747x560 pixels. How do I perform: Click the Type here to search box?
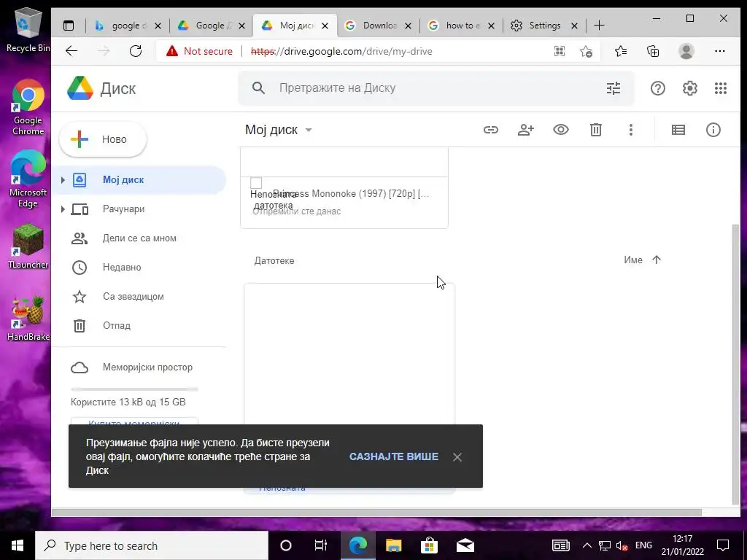[x=152, y=545]
